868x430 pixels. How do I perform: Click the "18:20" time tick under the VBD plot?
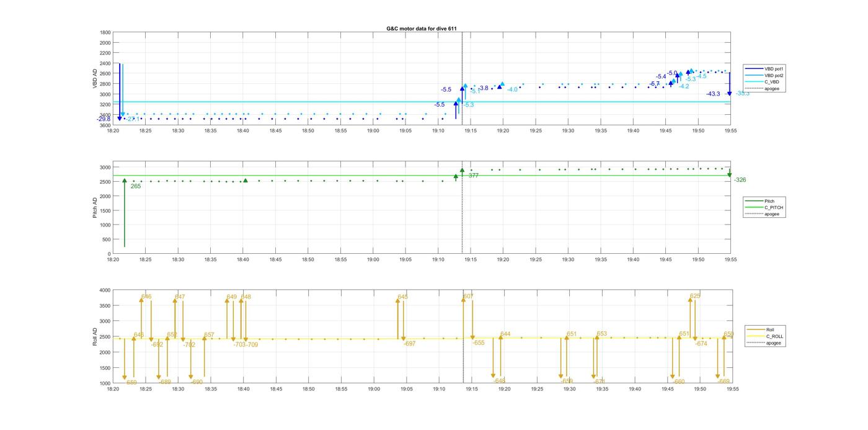tap(113, 131)
